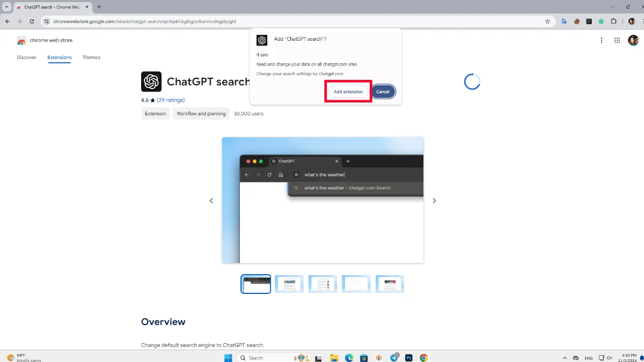Reload the Chrome Web Store page
Screen dimensions: 644x362
coord(32,21)
